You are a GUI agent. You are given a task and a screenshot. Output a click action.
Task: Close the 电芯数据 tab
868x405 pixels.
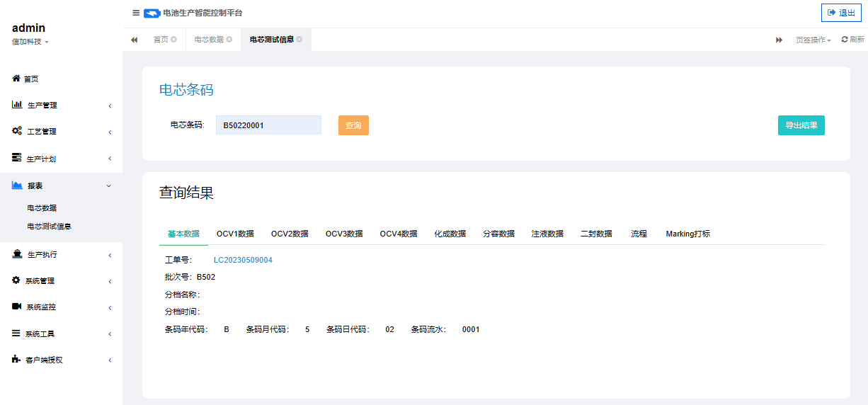pos(229,40)
